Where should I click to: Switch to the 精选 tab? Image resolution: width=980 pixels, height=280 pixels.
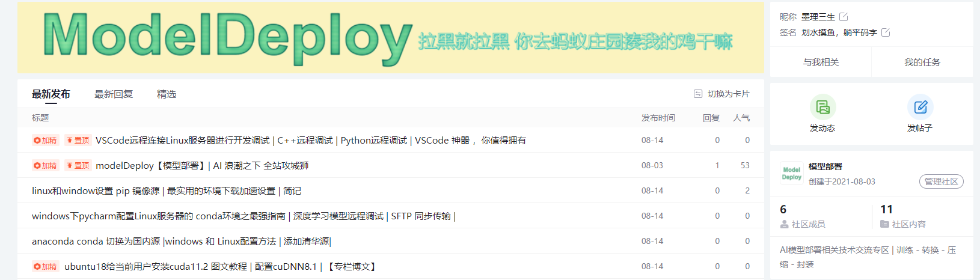167,94
